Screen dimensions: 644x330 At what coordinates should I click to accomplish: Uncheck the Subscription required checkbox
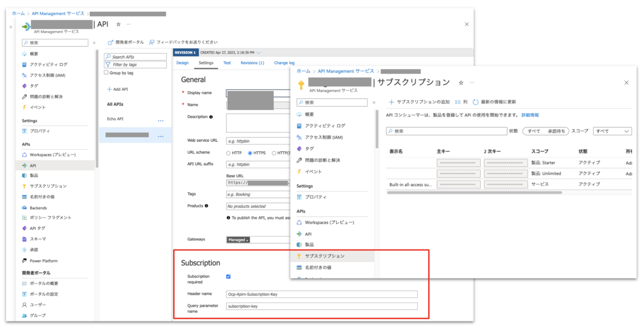229,277
